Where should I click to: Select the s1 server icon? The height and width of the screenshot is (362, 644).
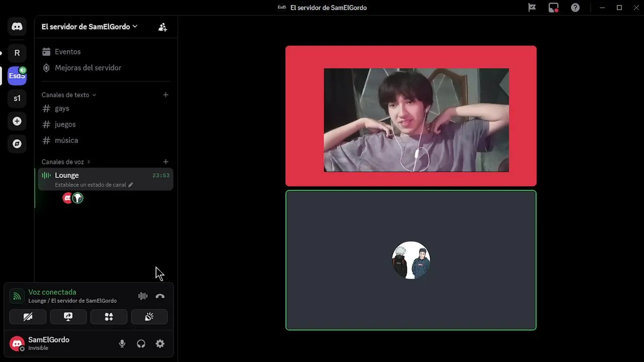(17, 99)
